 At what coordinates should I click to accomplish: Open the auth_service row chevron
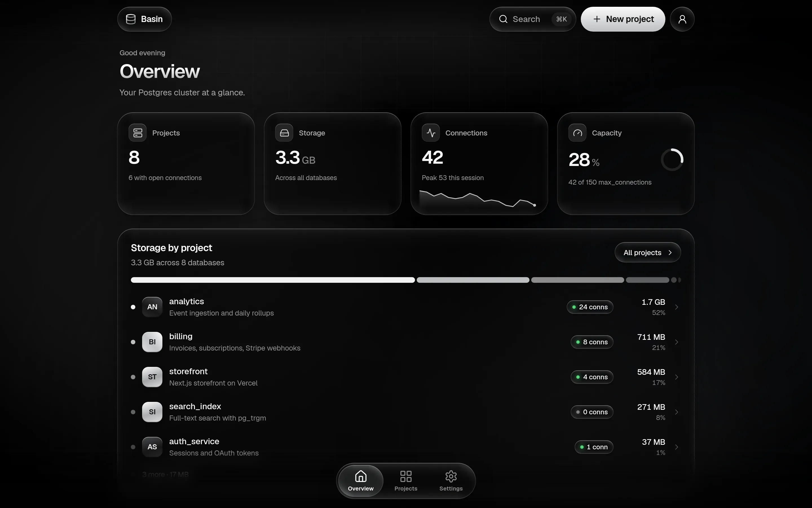(676, 446)
